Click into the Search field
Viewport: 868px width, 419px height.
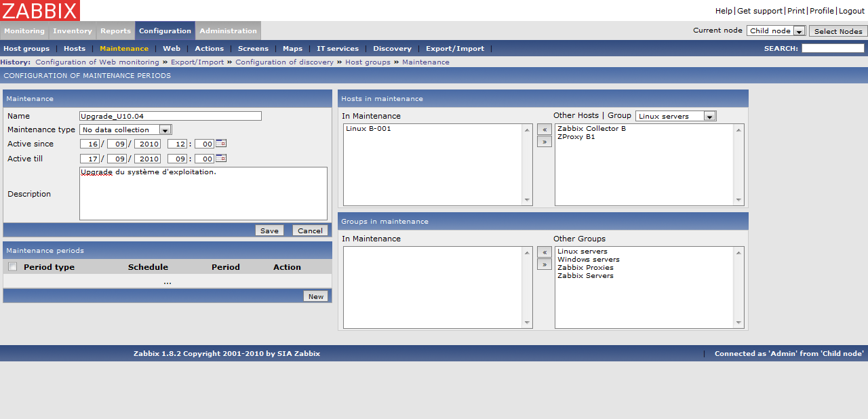click(833, 49)
